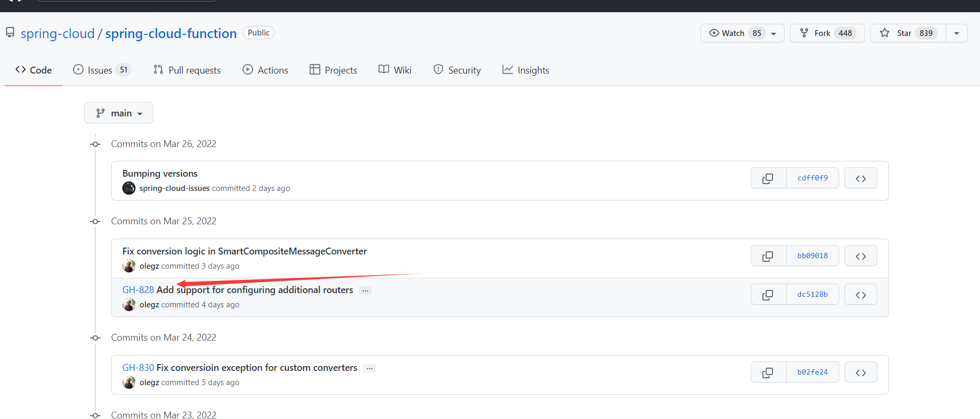Go to the Actions tab
The image size is (980, 419).
pos(265,70)
